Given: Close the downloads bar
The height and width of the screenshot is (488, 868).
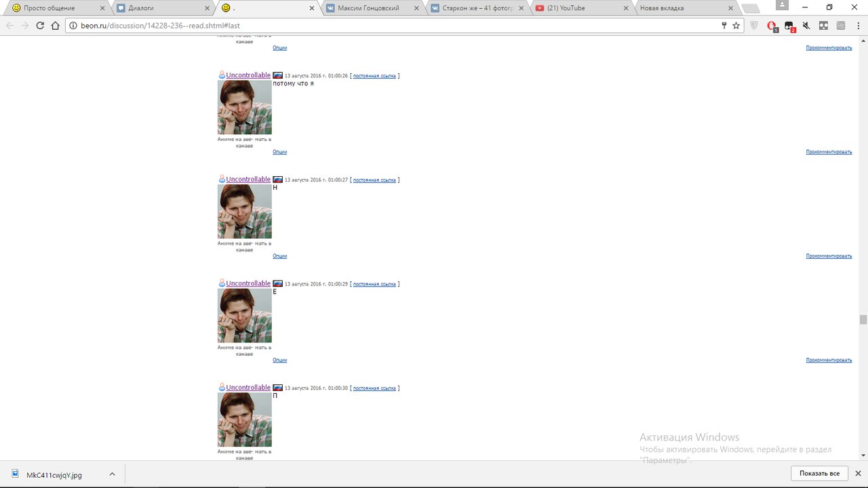Looking at the screenshot, I should coord(858,473).
